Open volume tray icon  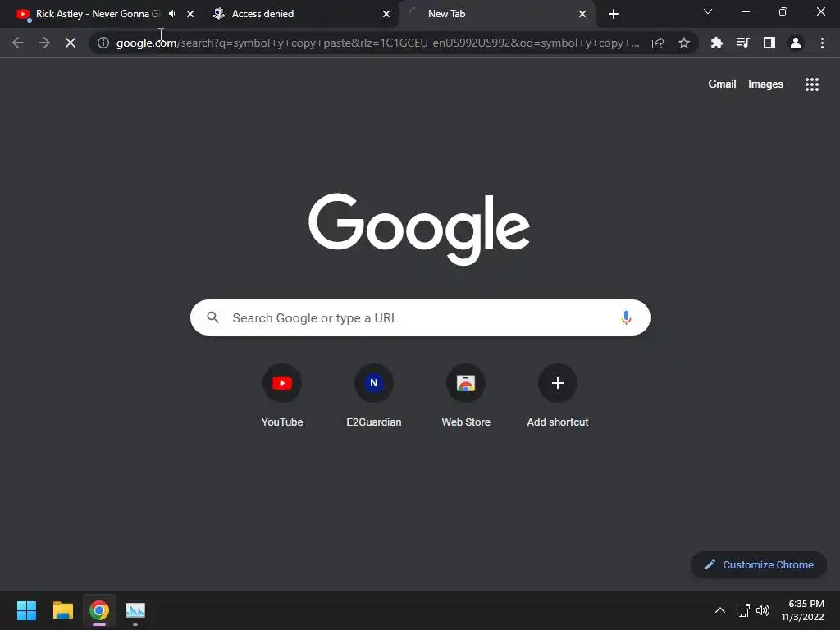coord(763,610)
